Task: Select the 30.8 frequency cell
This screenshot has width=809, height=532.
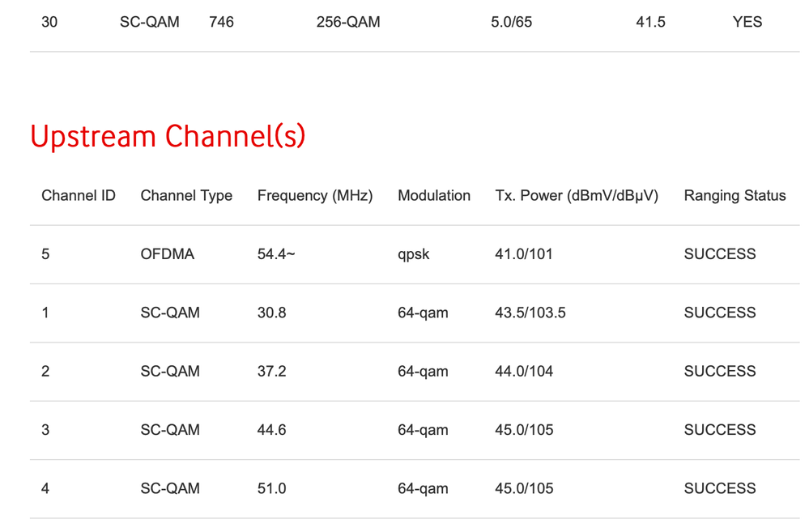Action: [x=271, y=313]
